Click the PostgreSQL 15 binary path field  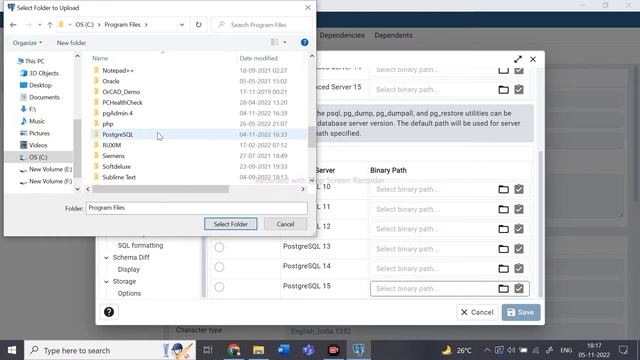pos(433,289)
